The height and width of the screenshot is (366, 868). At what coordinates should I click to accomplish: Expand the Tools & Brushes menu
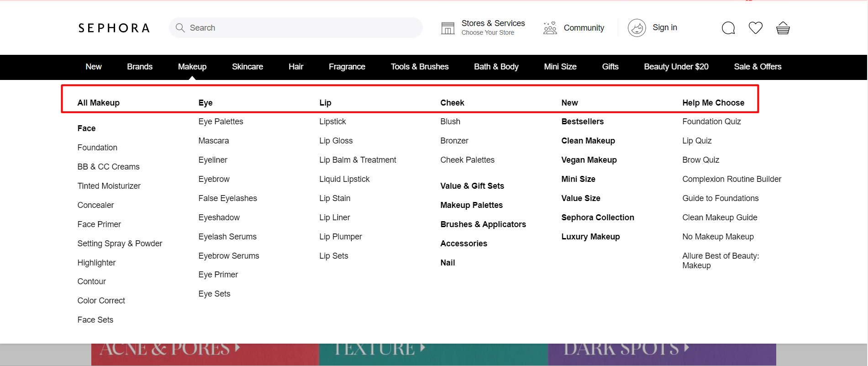pyautogui.click(x=419, y=67)
